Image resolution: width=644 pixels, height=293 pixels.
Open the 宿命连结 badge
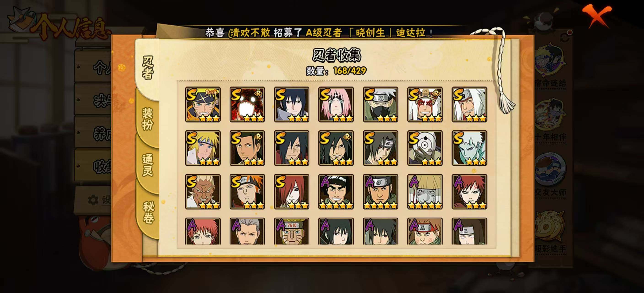pyautogui.click(x=550, y=65)
